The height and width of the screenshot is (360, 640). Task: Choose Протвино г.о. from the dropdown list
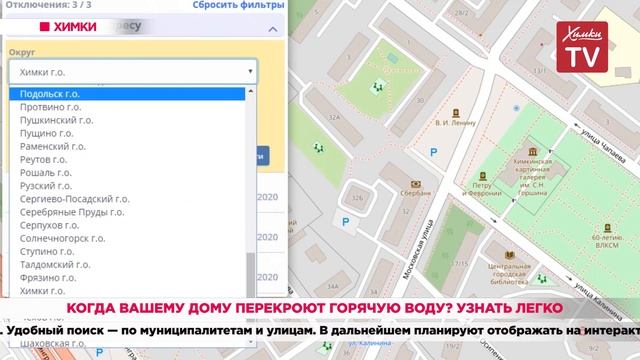click(x=127, y=107)
